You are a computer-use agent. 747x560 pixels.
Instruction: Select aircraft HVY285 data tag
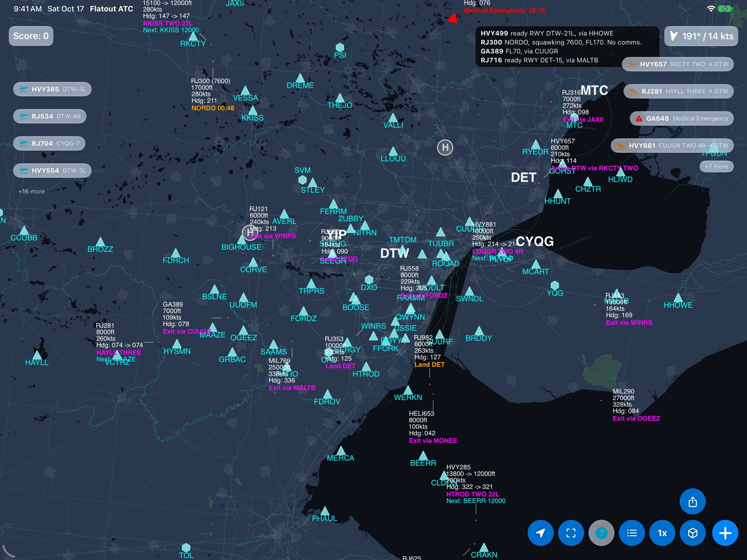[476, 484]
